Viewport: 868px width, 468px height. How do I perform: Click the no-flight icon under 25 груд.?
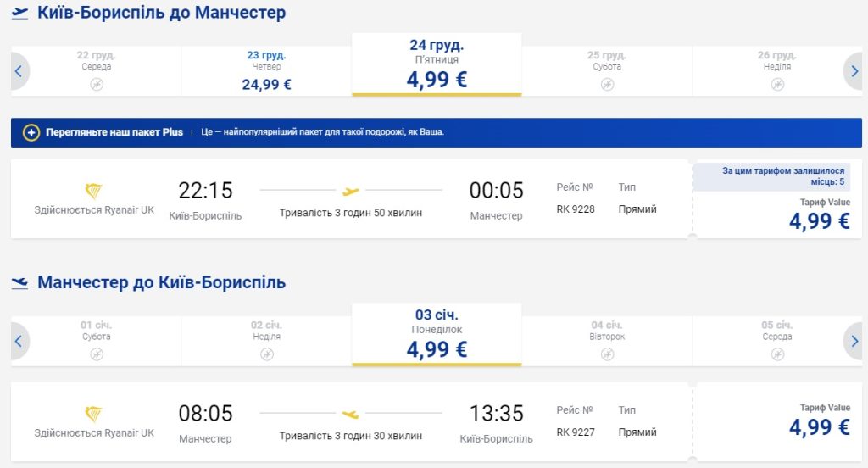(607, 84)
